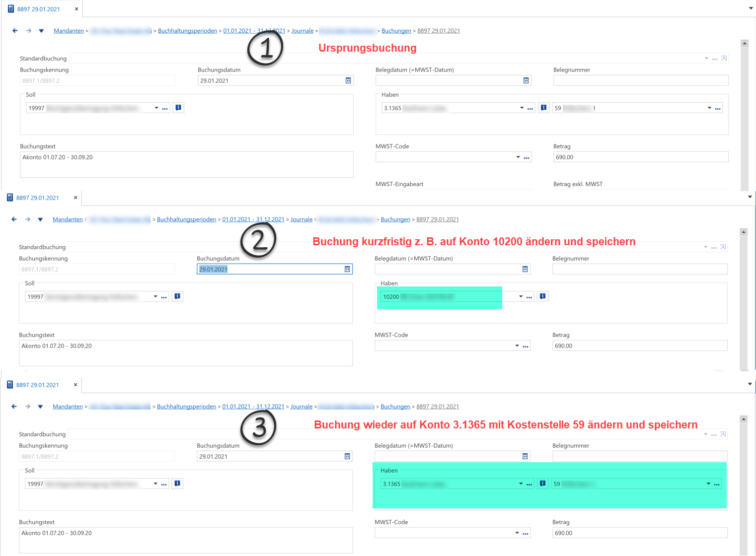Expand Haben 3.1365 dropdown in step 1 screenshot
This screenshot has height=556, width=756.
point(522,108)
